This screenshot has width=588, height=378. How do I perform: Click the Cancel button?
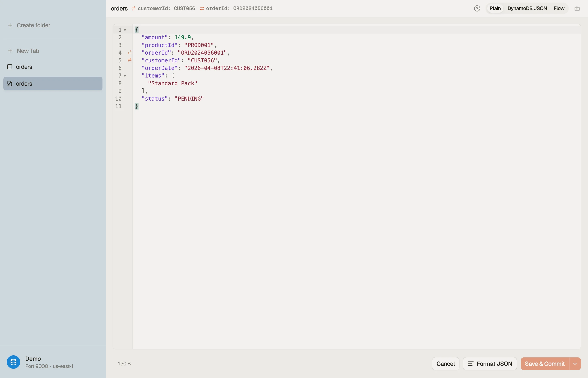(x=445, y=364)
